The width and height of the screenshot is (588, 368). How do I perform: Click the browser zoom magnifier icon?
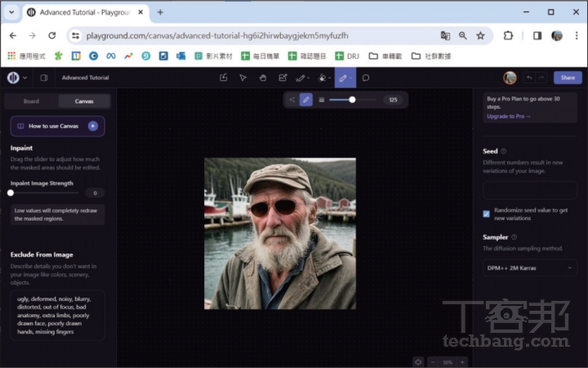click(463, 36)
